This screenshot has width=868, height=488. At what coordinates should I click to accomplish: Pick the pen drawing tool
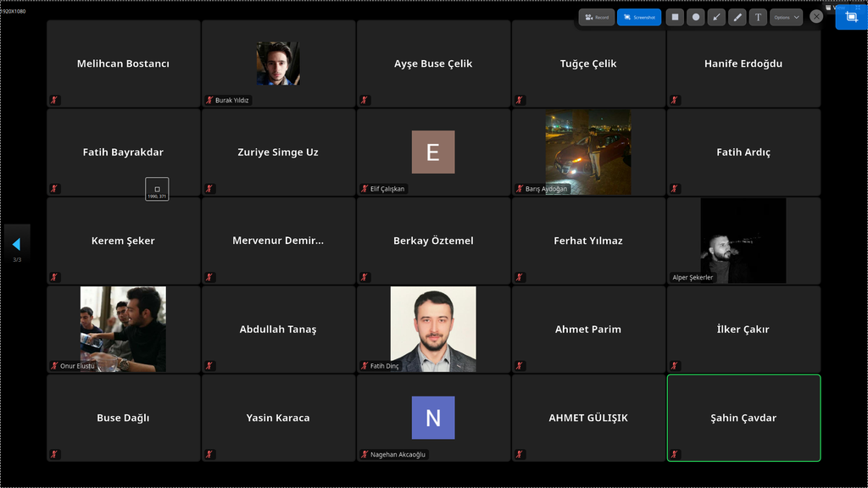coord(737,17)
